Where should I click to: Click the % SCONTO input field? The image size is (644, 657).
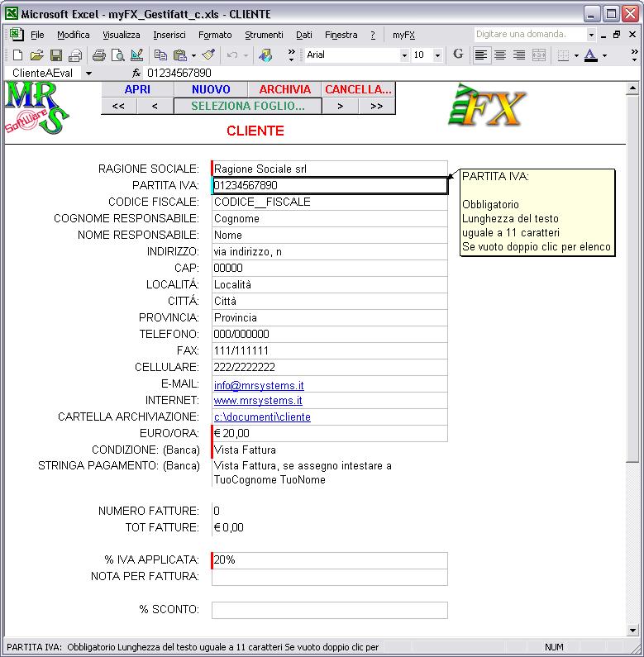click(329, 610)
